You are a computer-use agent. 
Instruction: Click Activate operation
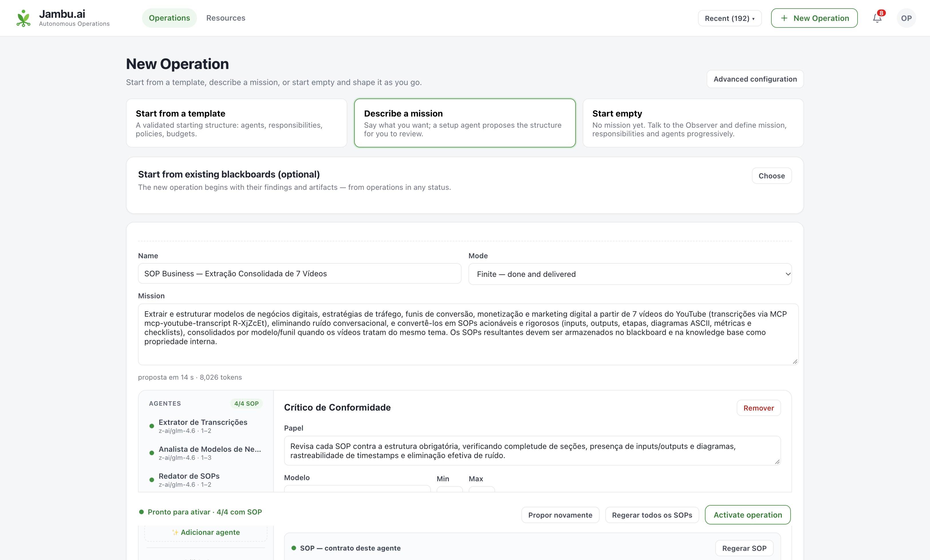(748, 515)
